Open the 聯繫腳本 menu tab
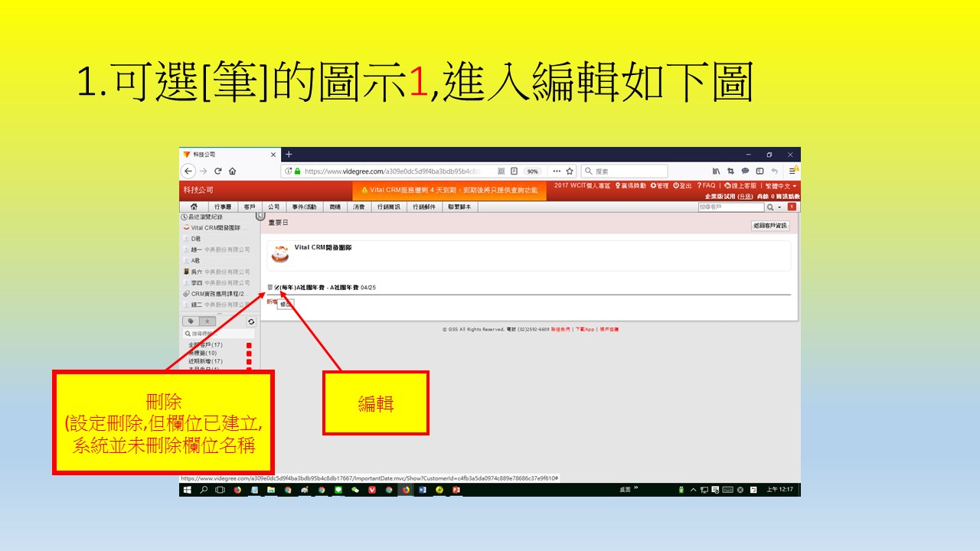 [x=459, y=207]
